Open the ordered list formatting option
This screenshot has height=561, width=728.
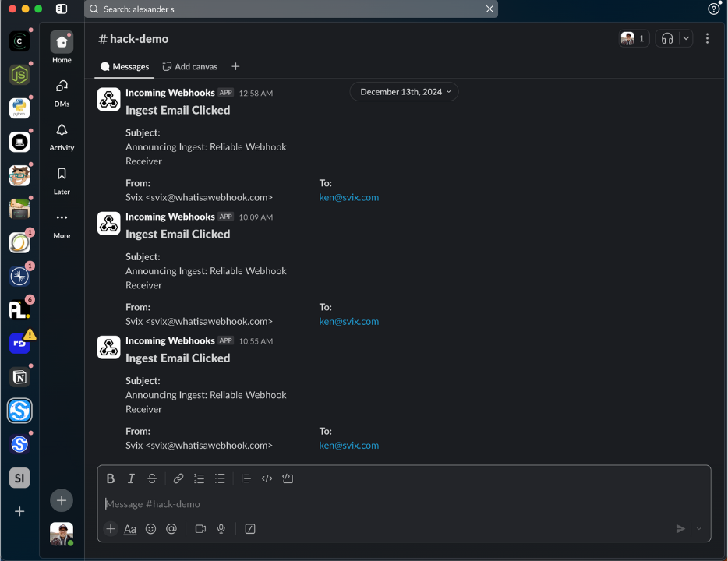tap(199, 478)
